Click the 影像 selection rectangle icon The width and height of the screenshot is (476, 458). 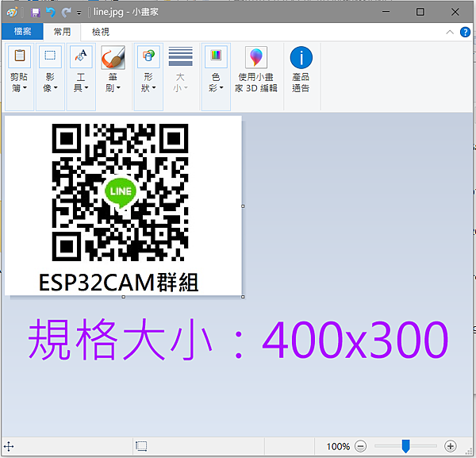click(50, 56)
